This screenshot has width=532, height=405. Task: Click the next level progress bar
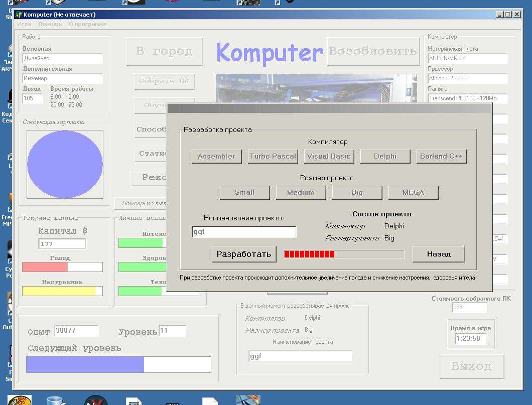coord(118,364)
